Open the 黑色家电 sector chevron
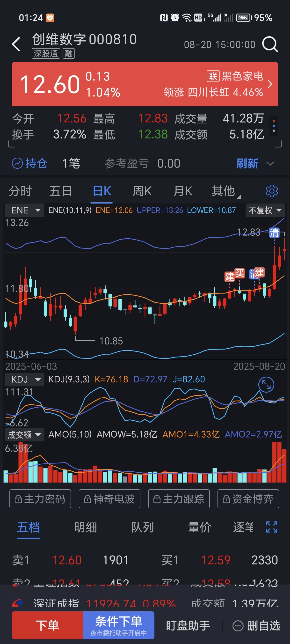The image size is (290, 644). point(270,84)
